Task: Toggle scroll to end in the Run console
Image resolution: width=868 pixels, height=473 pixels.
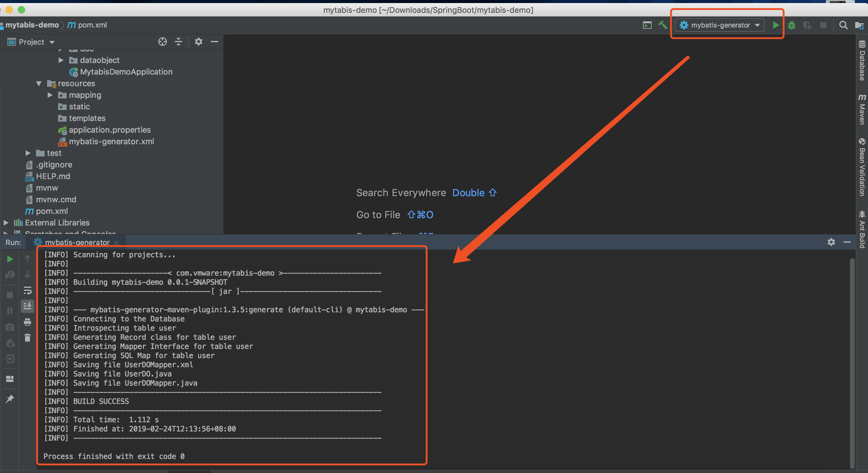Action: point(27,306)
